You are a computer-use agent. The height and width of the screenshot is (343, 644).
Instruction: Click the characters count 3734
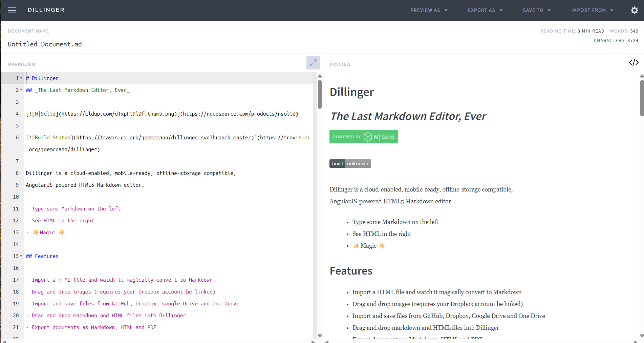point(633,40)
